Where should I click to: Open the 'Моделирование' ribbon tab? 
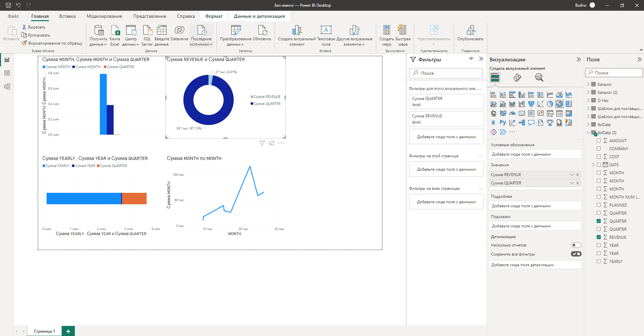coord(104,16)
